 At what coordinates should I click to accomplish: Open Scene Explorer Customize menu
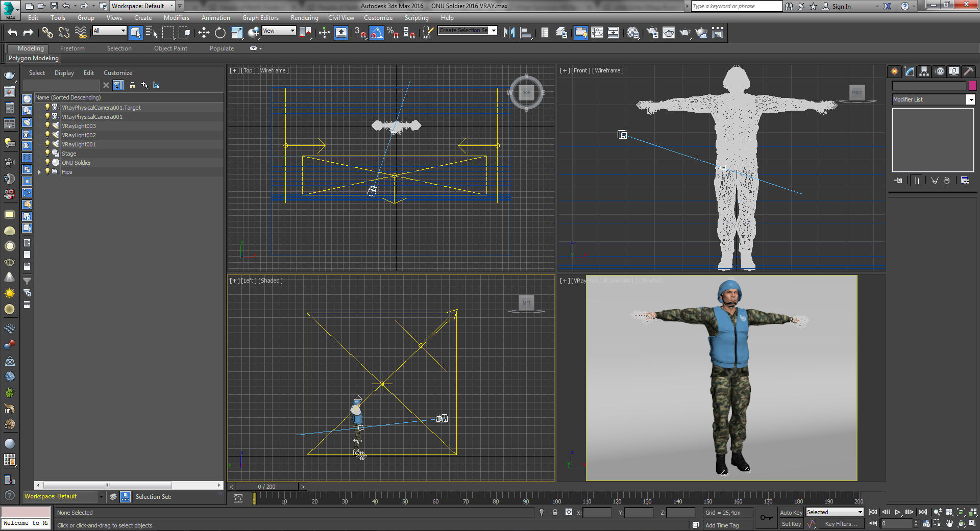point(117,73)
